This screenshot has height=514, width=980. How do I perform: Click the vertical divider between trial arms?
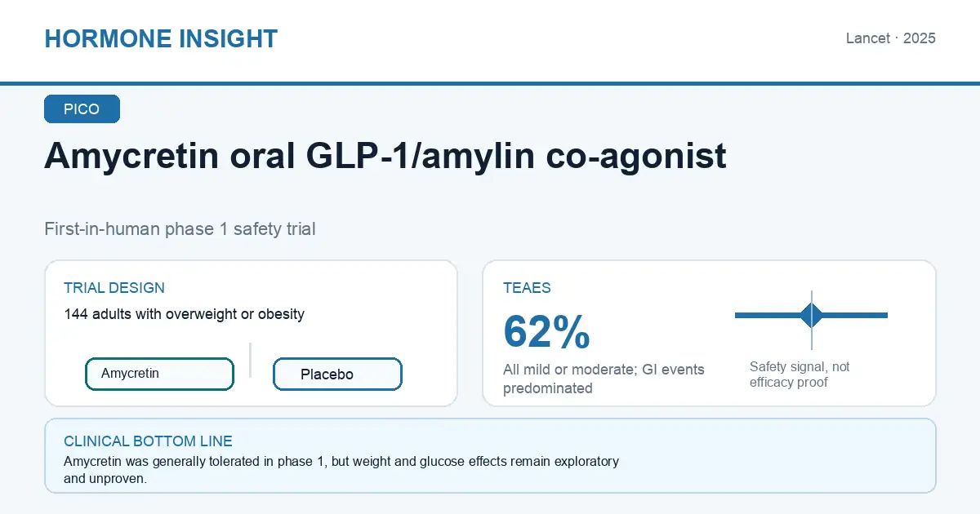tap(250, 360)
